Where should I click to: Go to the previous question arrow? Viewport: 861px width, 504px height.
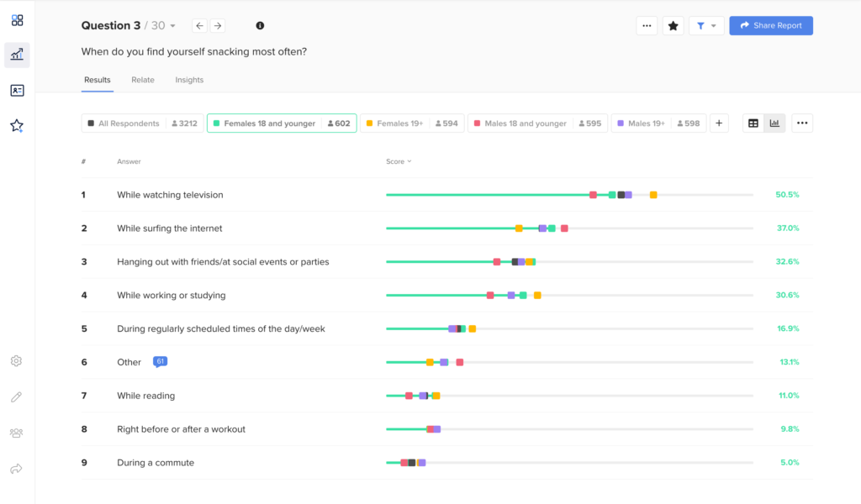point(200,26)
